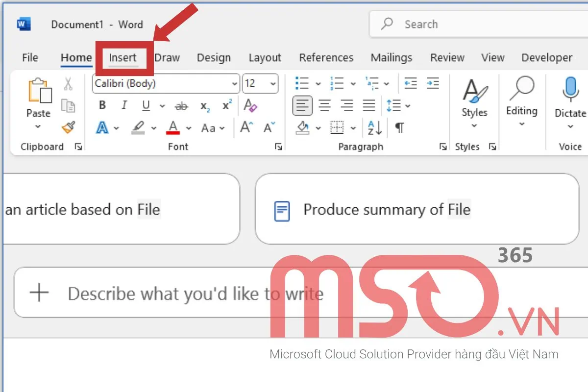Open the font size dropdown
Viewport: 588px width, 392px height.
(272, 83)
